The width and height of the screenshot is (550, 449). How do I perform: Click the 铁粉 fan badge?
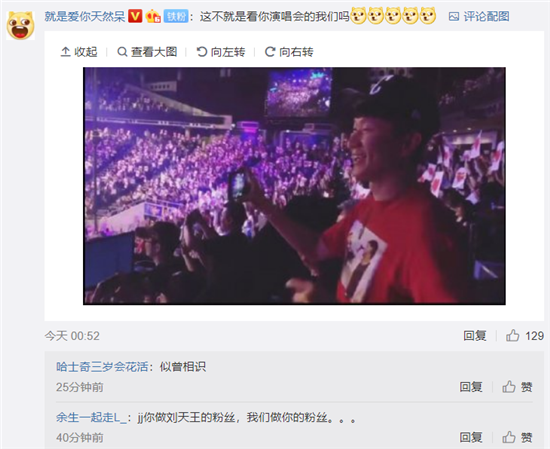tap(176, 16)
